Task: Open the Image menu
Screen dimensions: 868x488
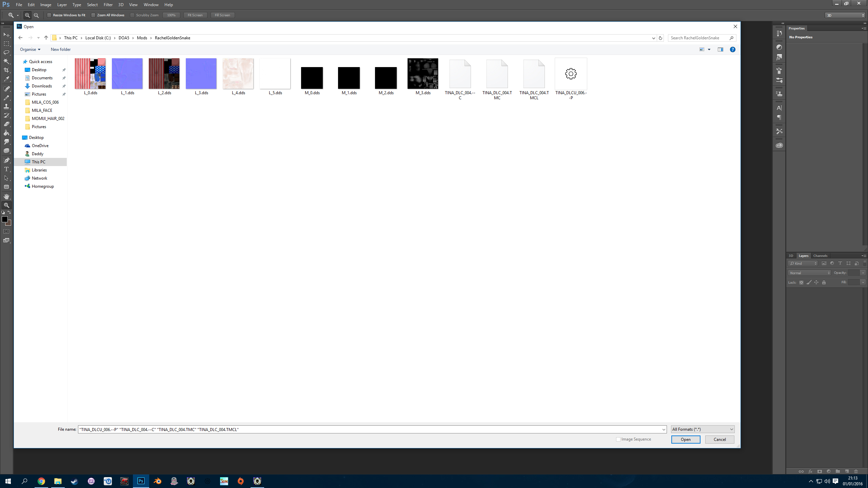Action: (x=46, y=5)
